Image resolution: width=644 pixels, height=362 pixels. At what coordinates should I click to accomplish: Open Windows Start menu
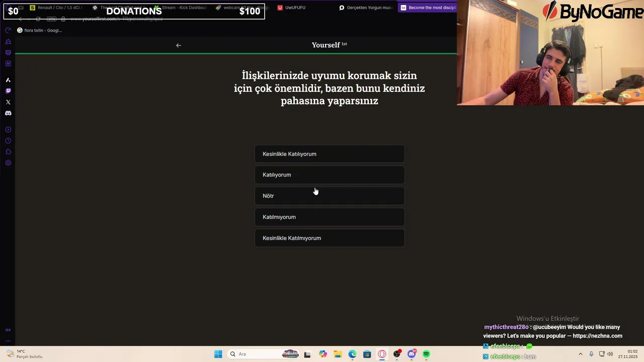[x=218, y=354]
